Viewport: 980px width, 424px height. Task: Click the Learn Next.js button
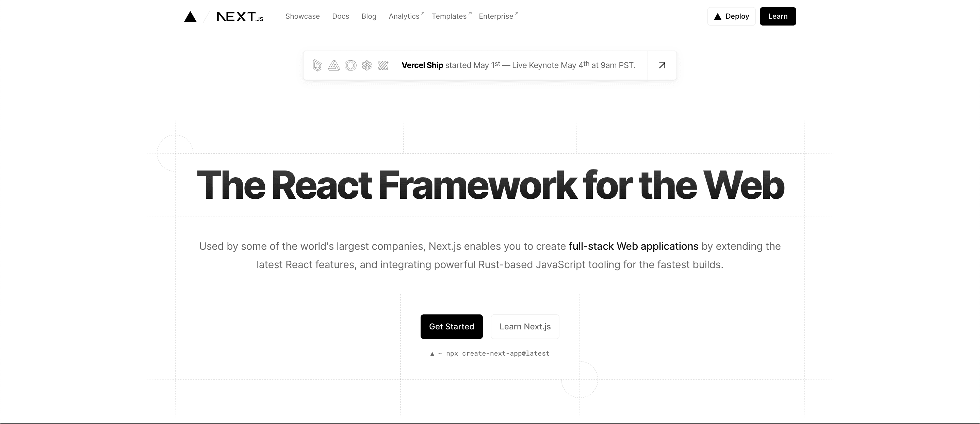tap(525, 326)
